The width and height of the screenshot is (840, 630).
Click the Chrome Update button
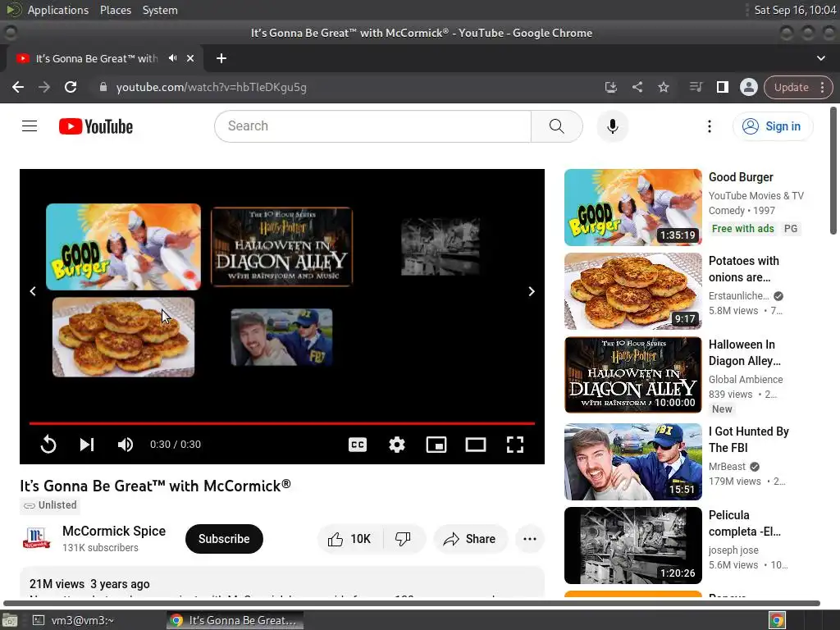[x=791, y=87]
